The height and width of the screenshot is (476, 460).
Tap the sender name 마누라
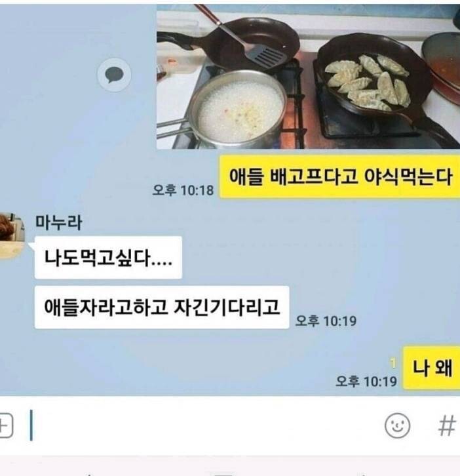[58, 222]
